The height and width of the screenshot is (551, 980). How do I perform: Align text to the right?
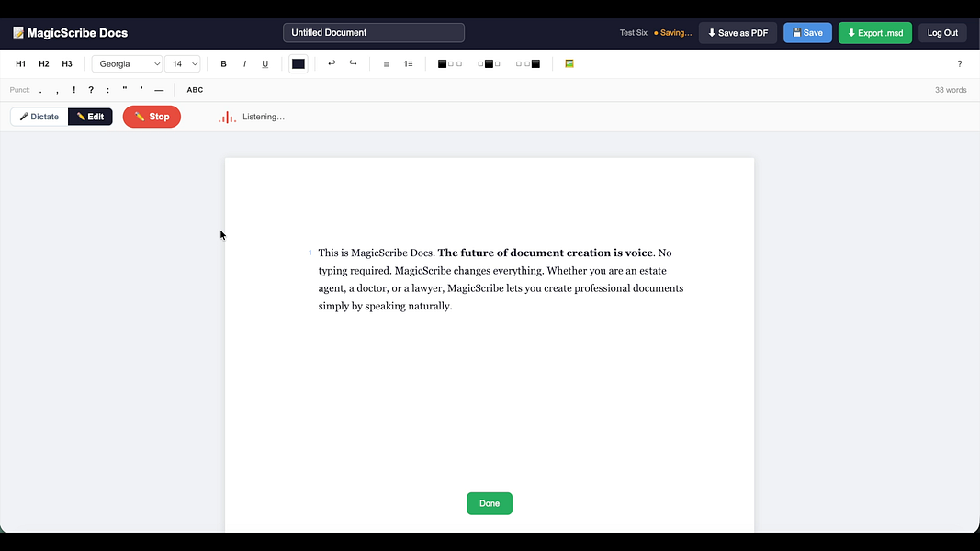click(x=528, y=63)
